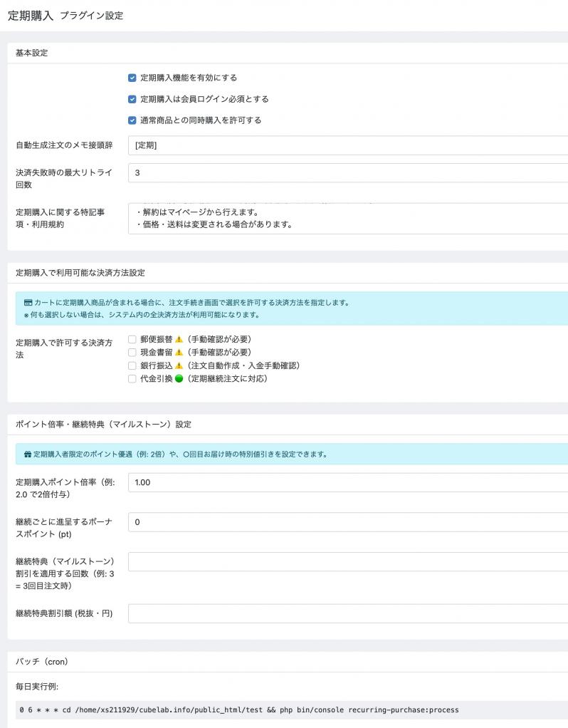568x728 pixels.
Task: Focus 継続特典割引額 (税抜・円) input field
Action: (348, 614)
